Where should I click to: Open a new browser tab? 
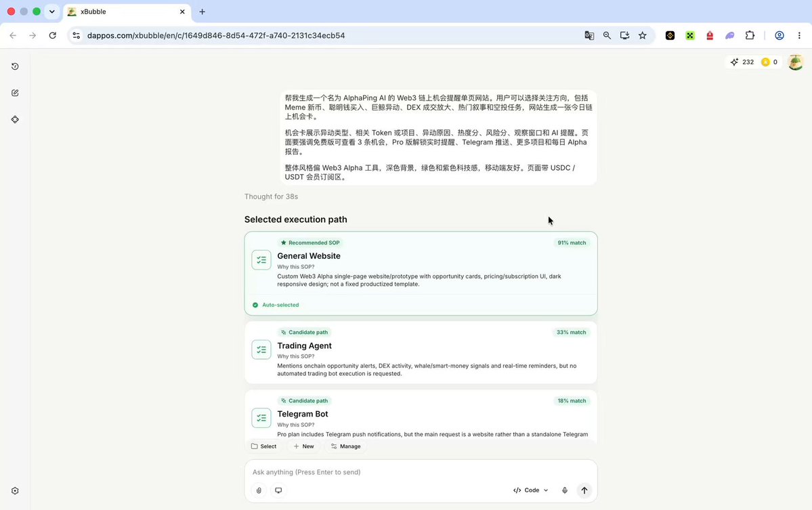[202, 12]
